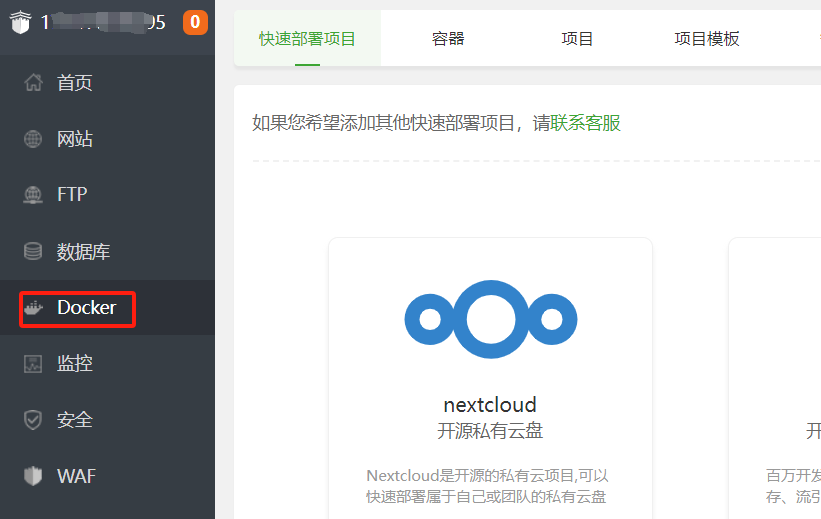Click the 开源私有云盘 subtitle
The image size is (821, 519).
pyautogui.click(x=490, y=431)
